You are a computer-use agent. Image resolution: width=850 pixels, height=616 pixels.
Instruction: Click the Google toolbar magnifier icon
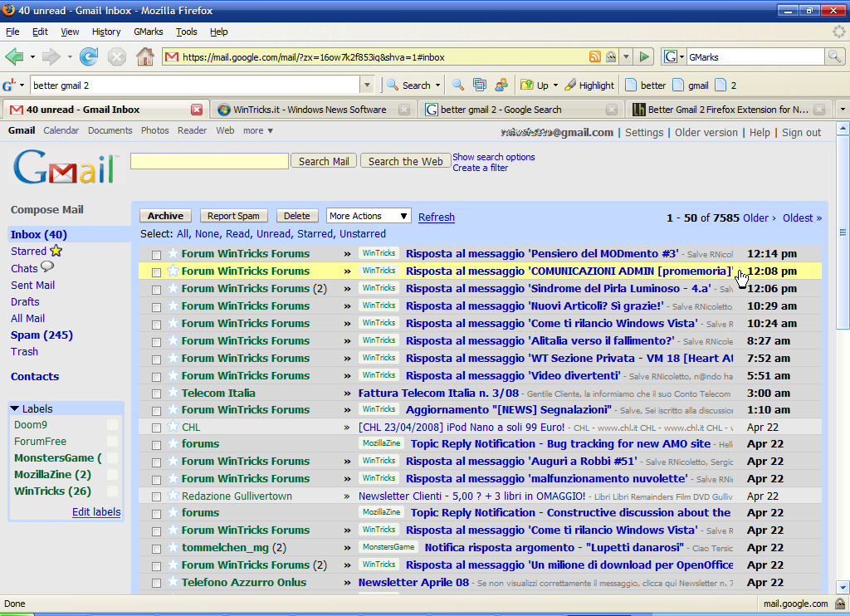[x=458, y=86]
